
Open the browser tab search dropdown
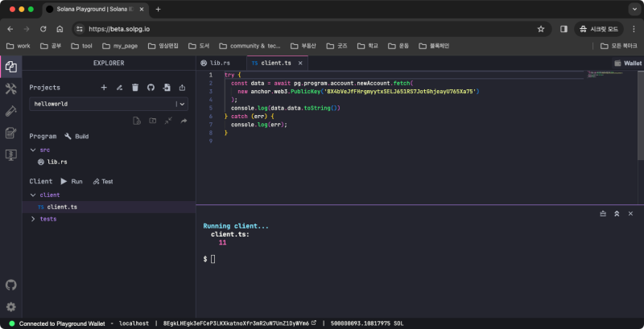pyautogui.click(x=634, y=9)
